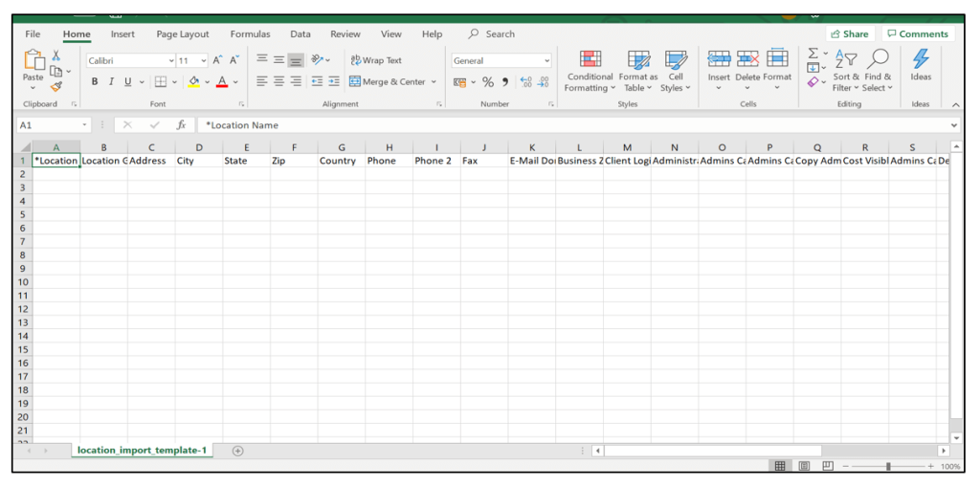980x486 pixels.
Task: Click Increase Decimal icon
Action: [x=525, y=82]
